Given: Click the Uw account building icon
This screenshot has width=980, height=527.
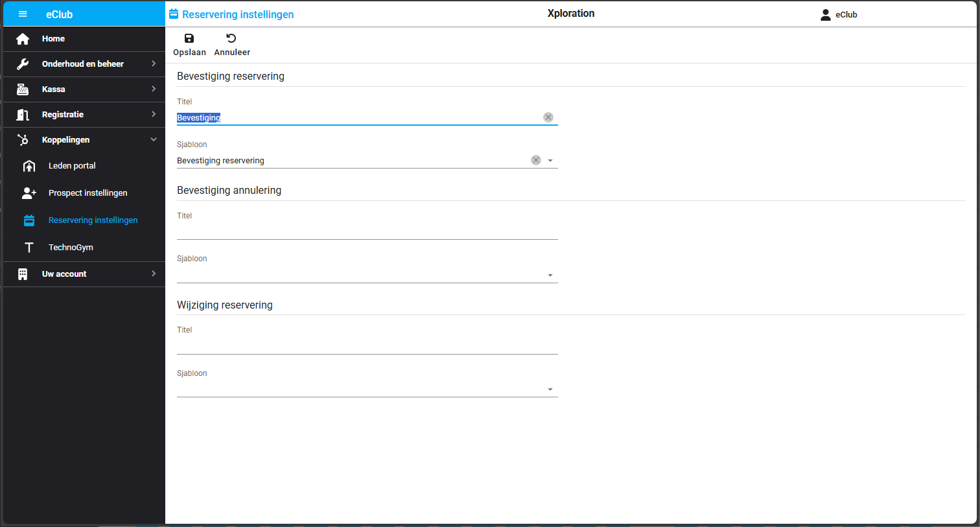Looking at the screenshot, I should point(23,274).
